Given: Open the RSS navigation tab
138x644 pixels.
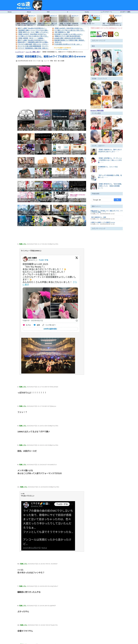Looking at the screenshot, I should pyautogui.click(x=48, y=12).
